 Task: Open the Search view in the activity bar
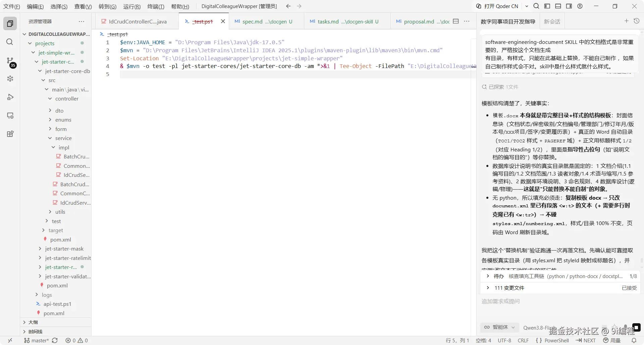10,42
